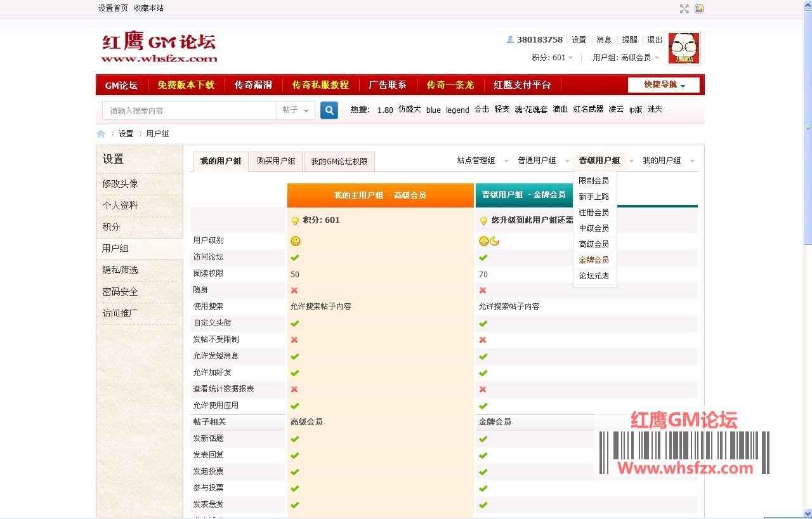This screenshot has width=812, height=519.
Task: Expand the 站点管理组 dropdown
Action: coord(483,161)
